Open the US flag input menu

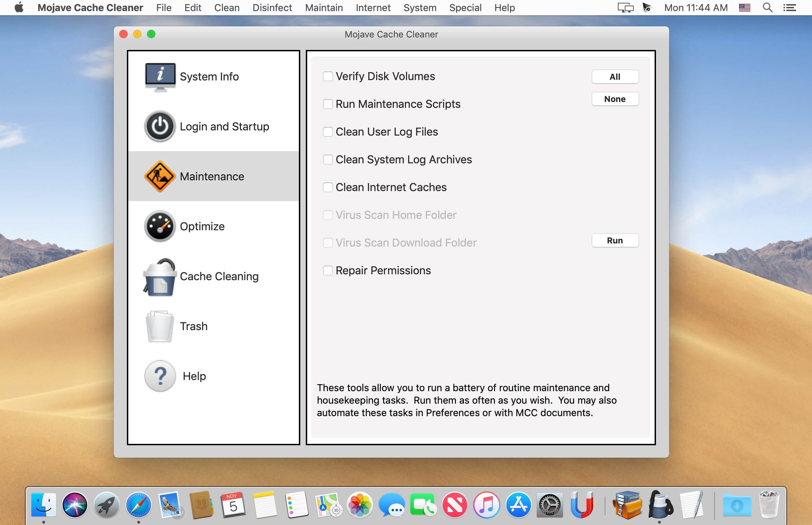[x=744, y=8]
